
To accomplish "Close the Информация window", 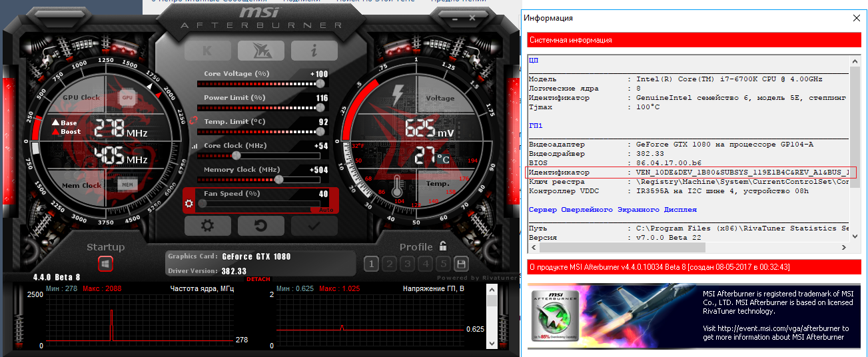I will pos(857,18).
